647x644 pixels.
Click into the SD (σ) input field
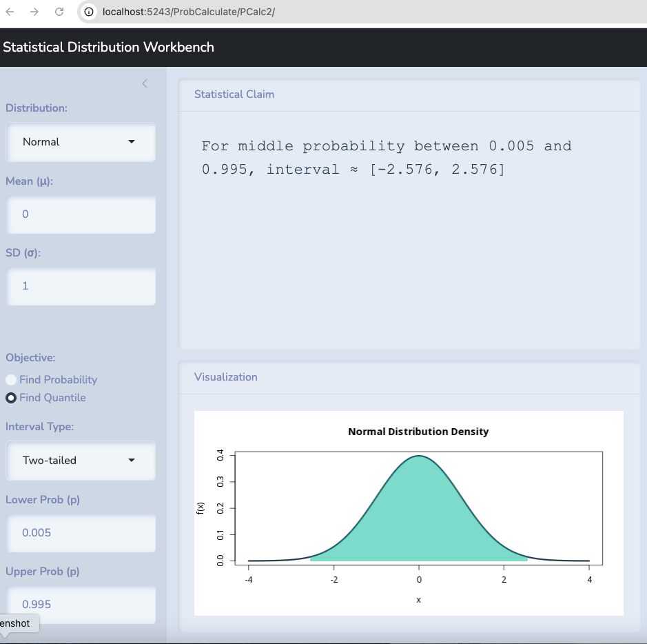click(81, 286)
